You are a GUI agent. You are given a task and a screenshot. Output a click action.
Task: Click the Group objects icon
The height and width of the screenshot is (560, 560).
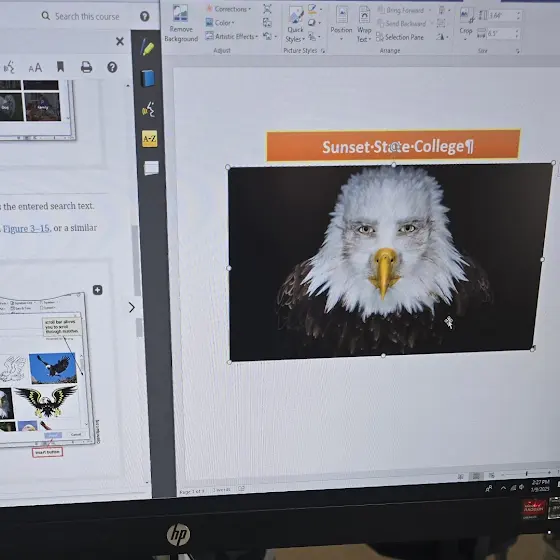(441, 24)
